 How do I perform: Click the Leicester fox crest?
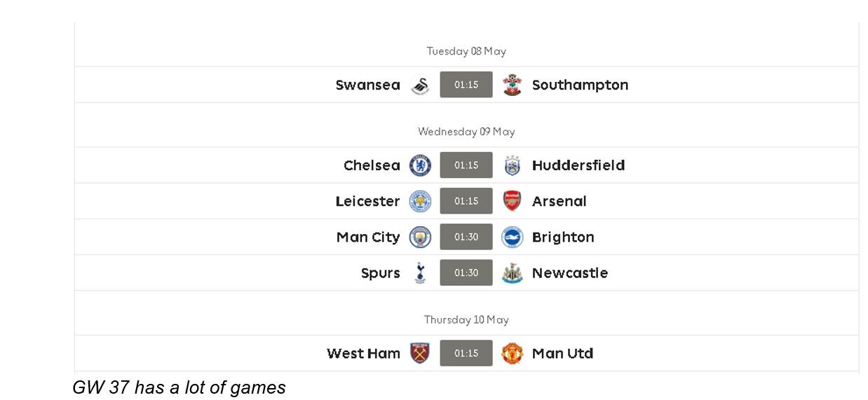point(420,201)
